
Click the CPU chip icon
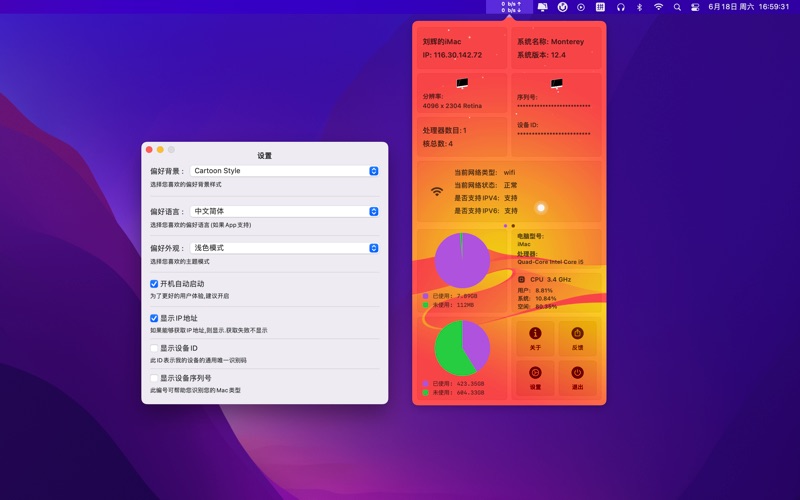522,279
